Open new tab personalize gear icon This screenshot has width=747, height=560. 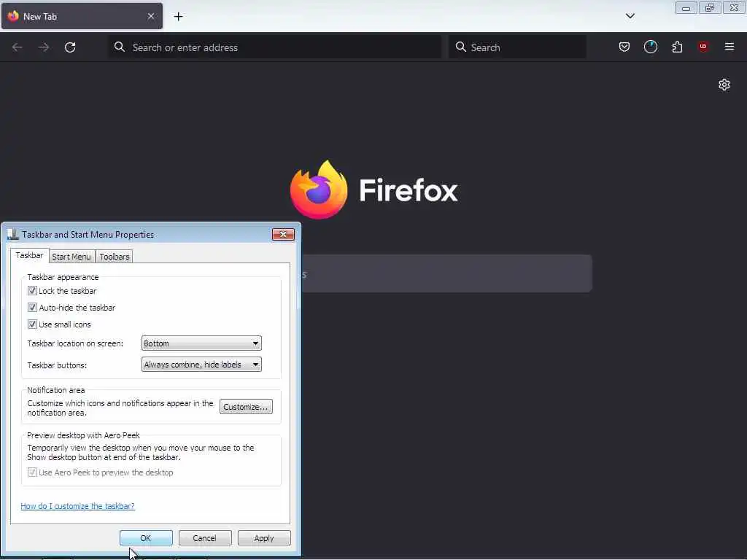[x=724, y=85]
